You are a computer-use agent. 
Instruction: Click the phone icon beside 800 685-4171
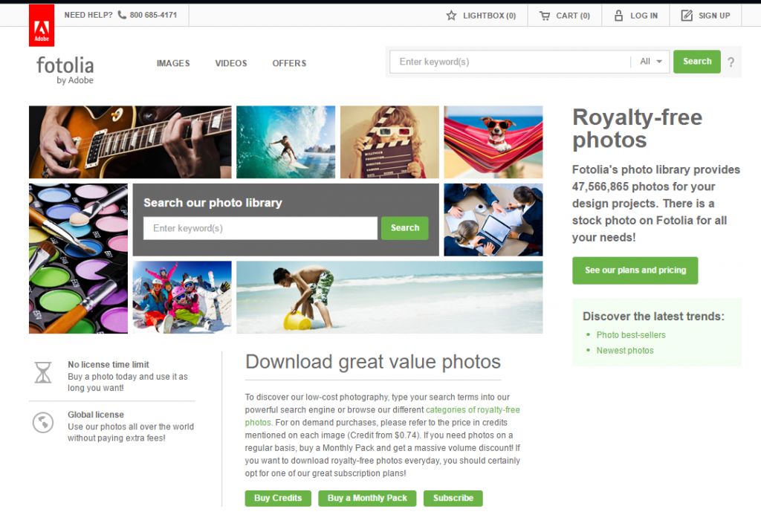(x=122, y=15)
